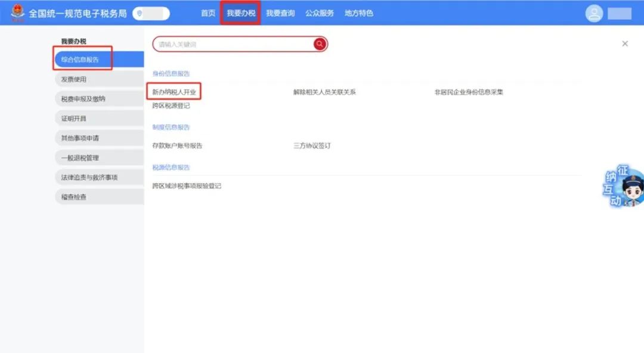The image size is (644, 353).
Task: Open the 公众服务 menu
Action: (x=320, y=13)
